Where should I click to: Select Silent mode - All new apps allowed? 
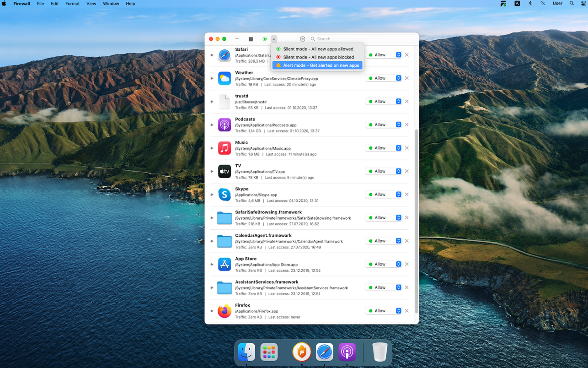[x=318, y=49]
